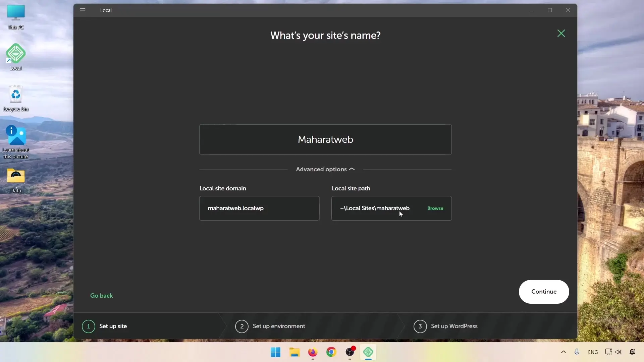Open the Data folder on desktop

tap(16, 181)
